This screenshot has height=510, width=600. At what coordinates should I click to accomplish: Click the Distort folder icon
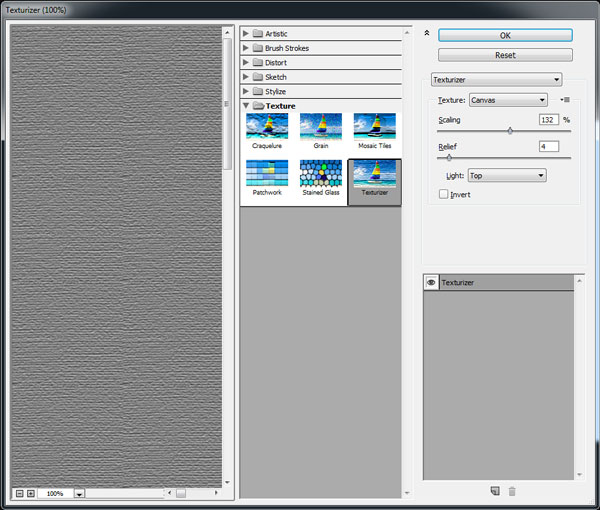[258, 63]
